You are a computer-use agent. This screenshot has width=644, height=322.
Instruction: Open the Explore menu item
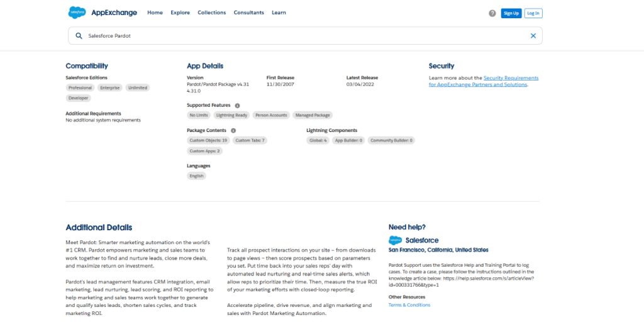point(180,13)
